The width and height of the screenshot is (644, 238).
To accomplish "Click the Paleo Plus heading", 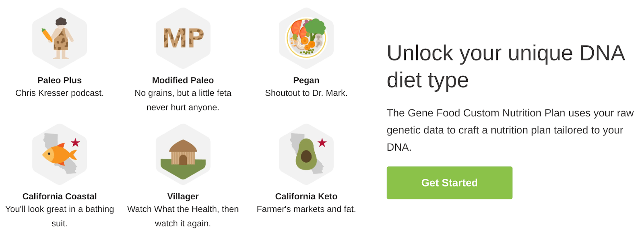I will coord(59,80).
